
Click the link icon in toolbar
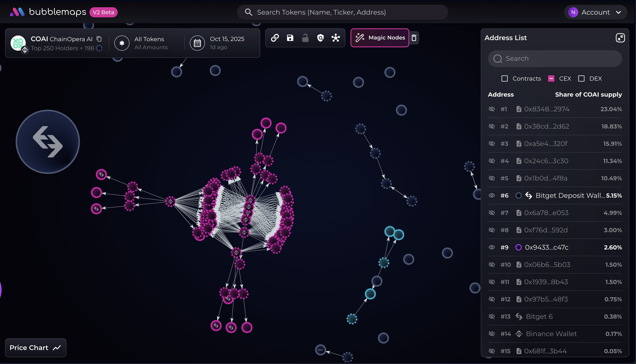(275, 38)
